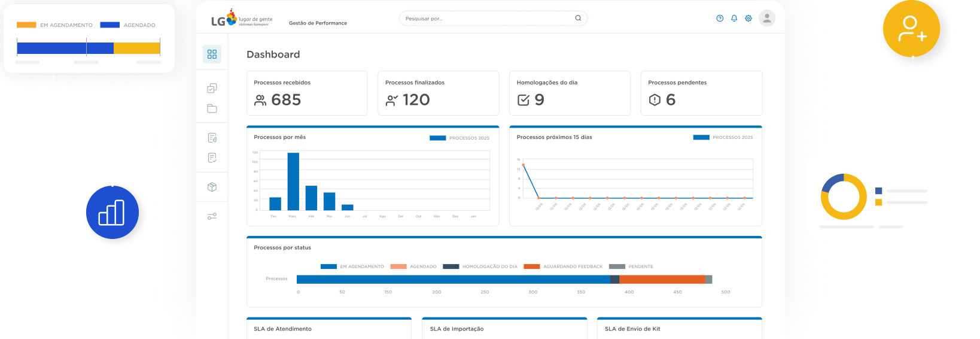
Task: Click the Processos recebidos 685 card
Action: point(307,93)
